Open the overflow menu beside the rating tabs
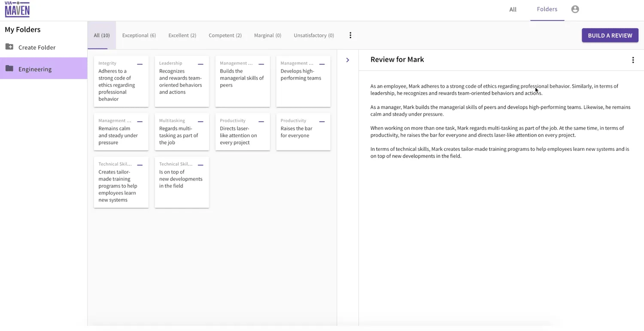The image size is (644, 331). pos(350,35)
